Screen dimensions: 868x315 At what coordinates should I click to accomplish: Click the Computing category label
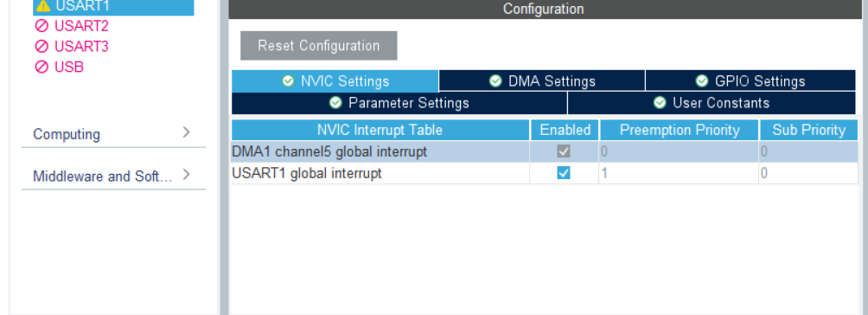[x=67, y=134]
